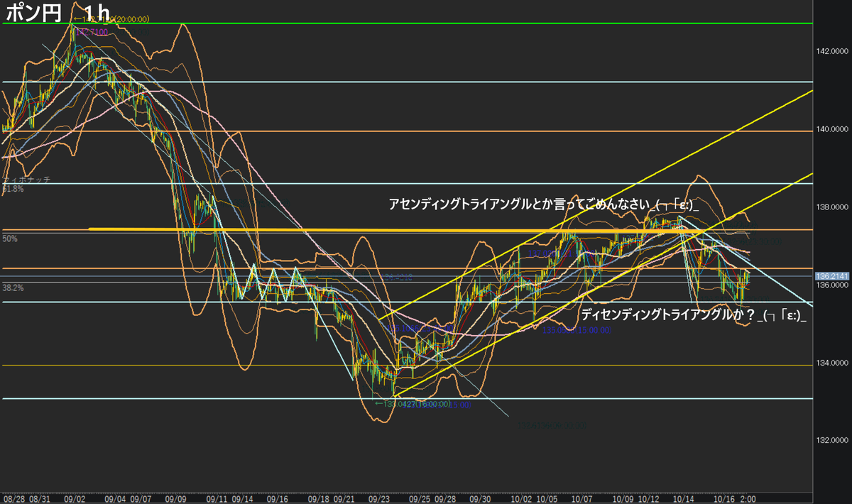Click the '09/04' date label
Image resolution: width=852 pixels, height=504 pixels.
115,499
